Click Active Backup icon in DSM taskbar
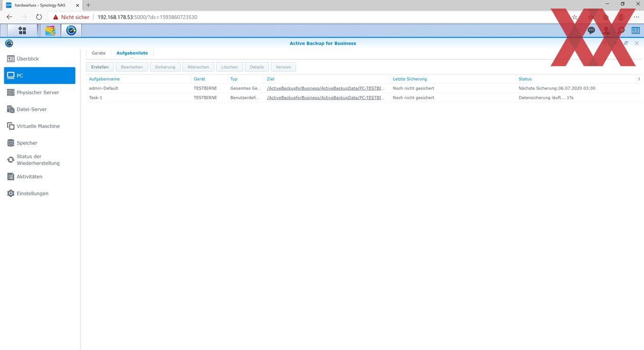Viewport: 644px width, 350px height. tap(71, 31)
